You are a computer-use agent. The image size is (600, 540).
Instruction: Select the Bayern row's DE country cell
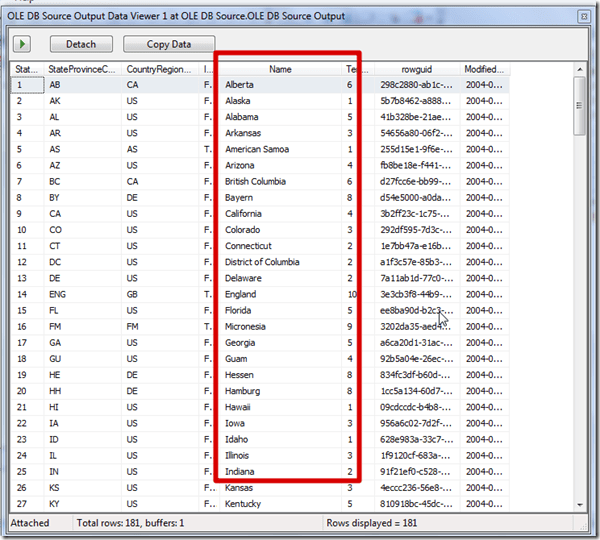tap(133, 198)
